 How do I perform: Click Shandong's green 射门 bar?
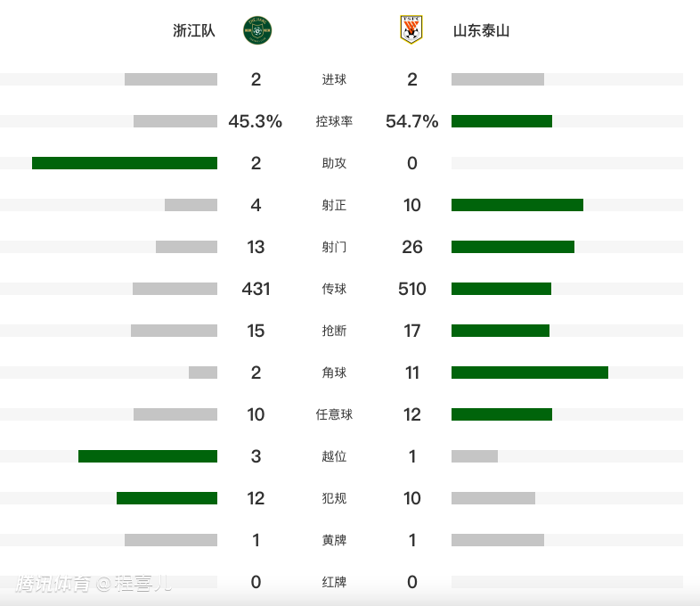pos(512,247)
